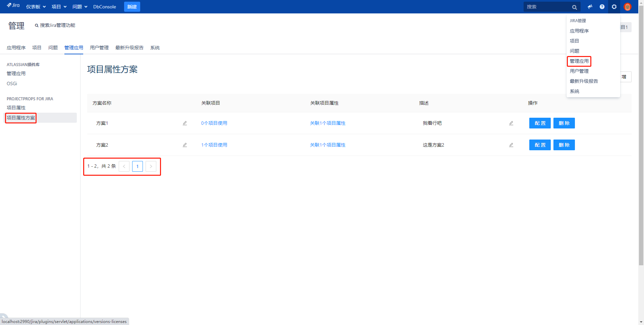
Task: Expand the 项目 dropdown in top navigation
Action: [x=59, y=7]
